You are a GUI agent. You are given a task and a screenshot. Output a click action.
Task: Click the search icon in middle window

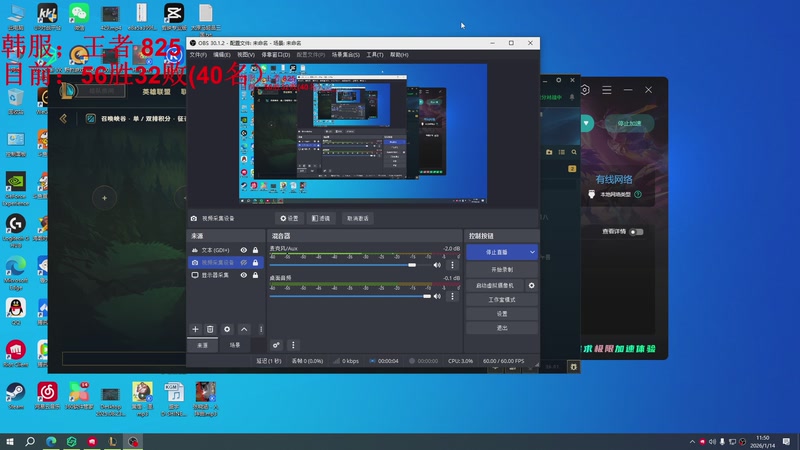click(x=574, y=152)
